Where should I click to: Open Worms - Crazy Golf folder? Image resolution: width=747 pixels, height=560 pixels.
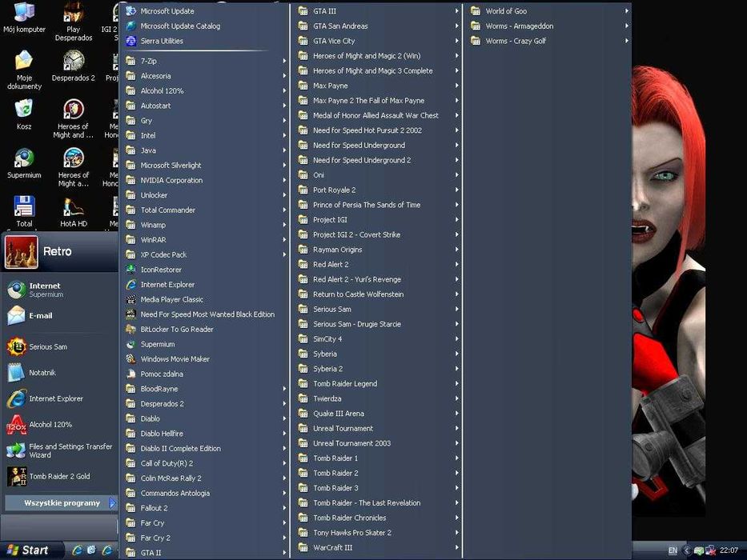point(550,41)
